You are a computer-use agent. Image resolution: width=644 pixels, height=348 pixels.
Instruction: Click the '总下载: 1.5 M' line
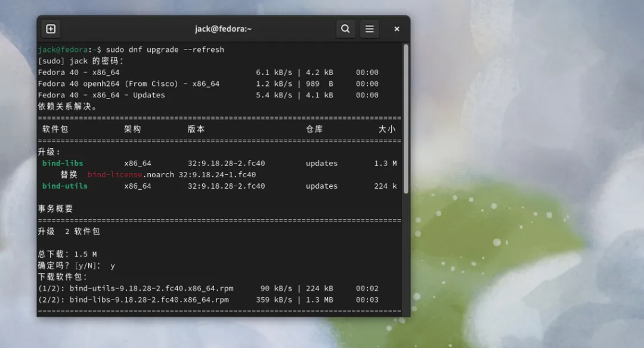point(67,254)
